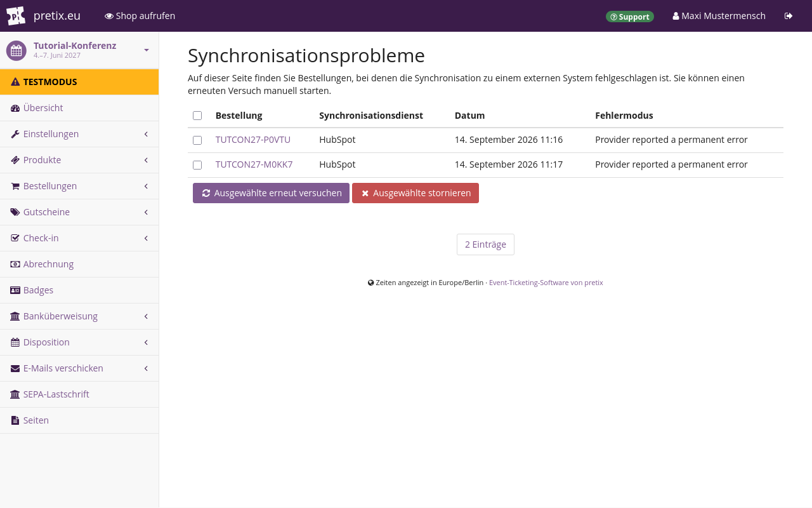Screen dimensions: 812x508
Task: Toggle the select-all checkbox in table header
Action: [197, 116]
